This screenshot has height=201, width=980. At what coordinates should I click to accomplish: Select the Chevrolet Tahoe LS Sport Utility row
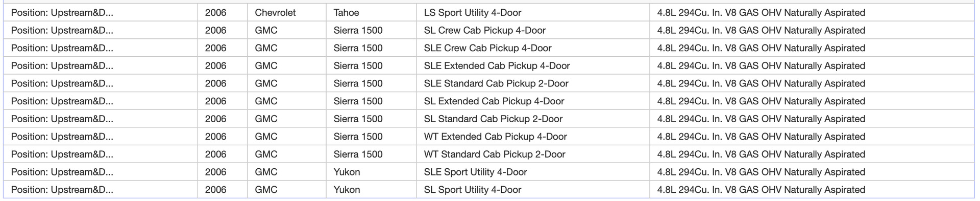488,13
